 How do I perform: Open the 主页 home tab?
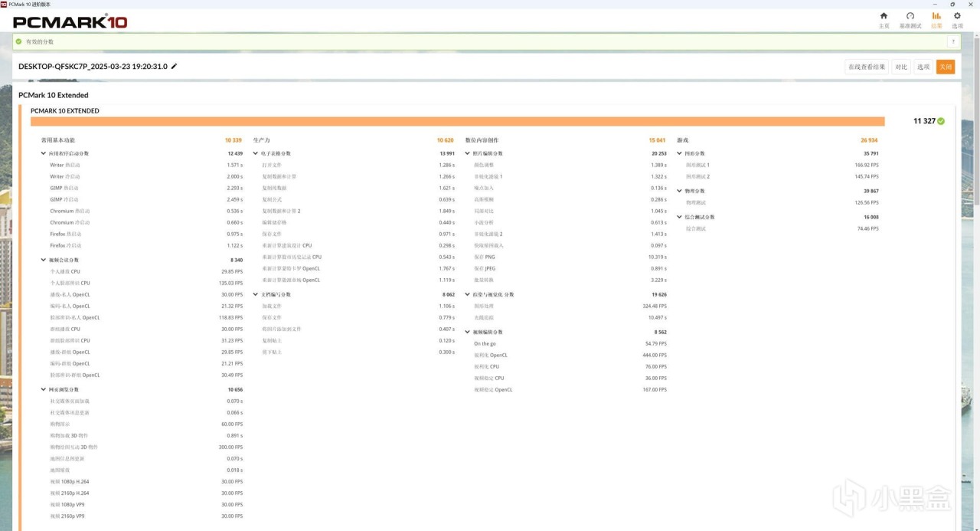point(884,20)
